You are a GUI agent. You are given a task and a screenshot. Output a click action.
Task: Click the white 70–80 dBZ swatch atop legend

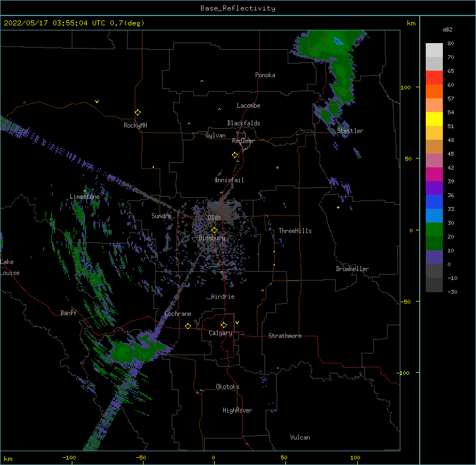coord(434,50)
